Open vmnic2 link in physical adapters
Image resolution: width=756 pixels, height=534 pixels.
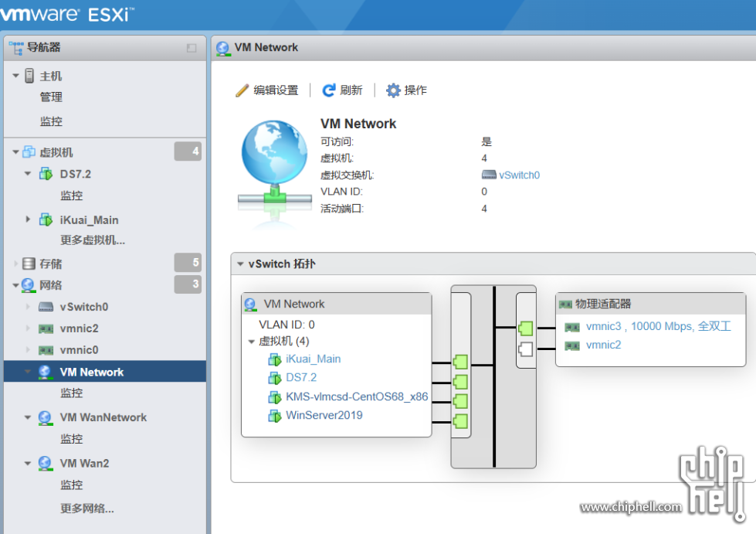coord(604,345)
